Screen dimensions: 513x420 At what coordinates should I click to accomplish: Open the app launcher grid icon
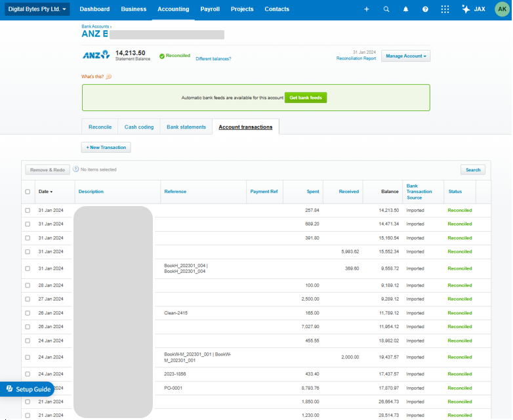click(x=445, y=9)
